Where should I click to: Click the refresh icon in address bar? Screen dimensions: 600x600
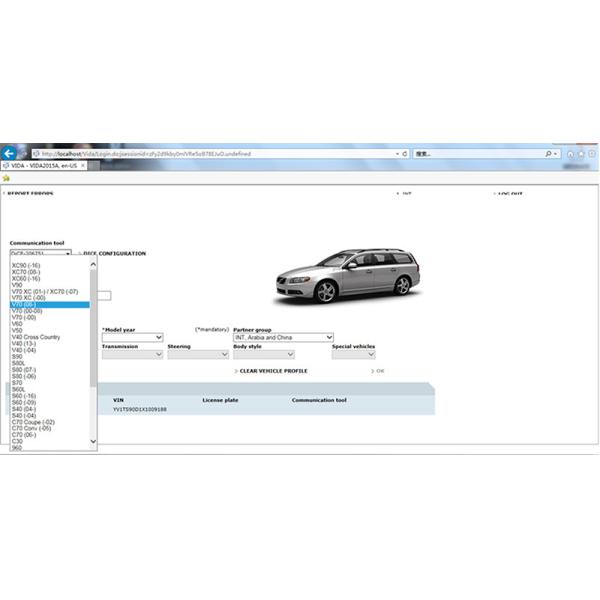404,154
